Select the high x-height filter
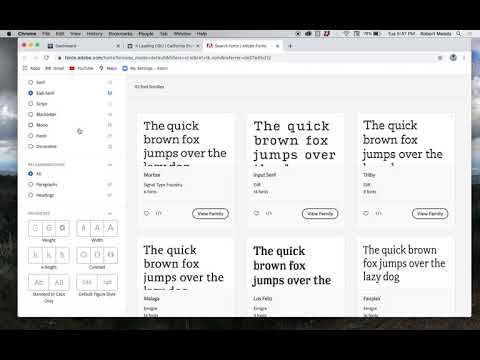This screenshot has width=480, height=360. pos(63,255)
